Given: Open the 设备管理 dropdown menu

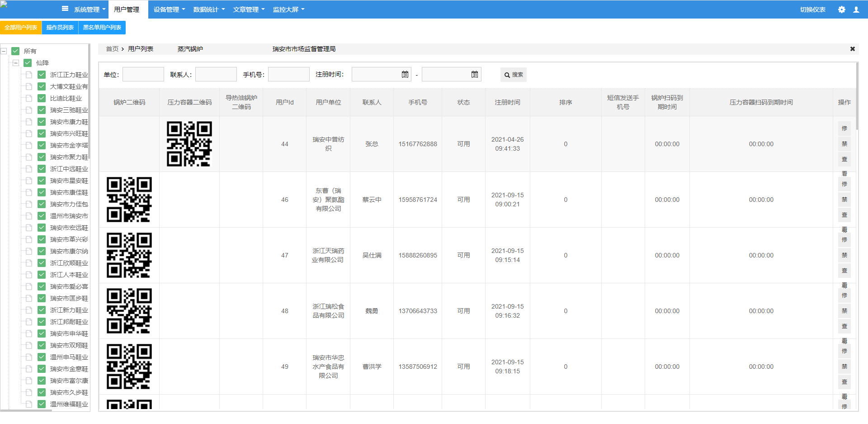Looking at the screenshot, I should click(x=169, y=10).
